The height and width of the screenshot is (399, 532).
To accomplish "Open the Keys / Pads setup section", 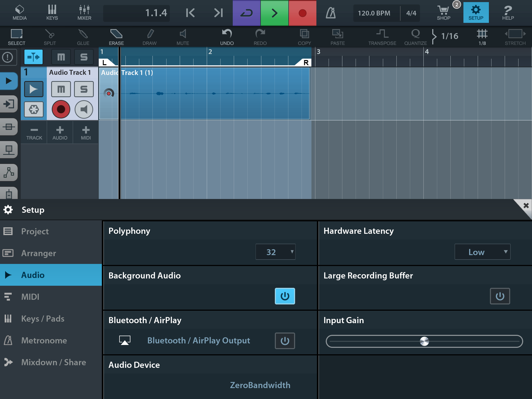I will [x=51, y=318].
